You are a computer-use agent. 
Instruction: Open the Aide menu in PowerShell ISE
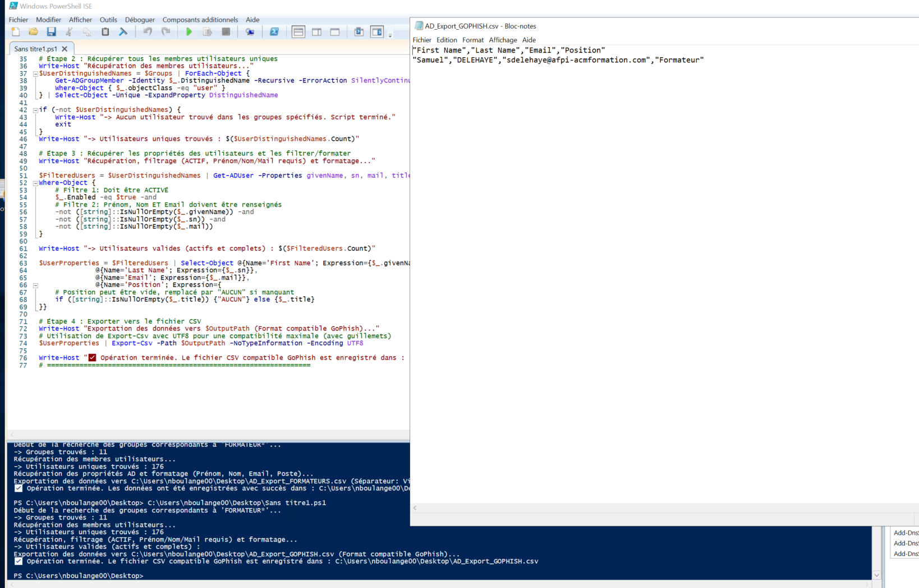pos(252,20)
